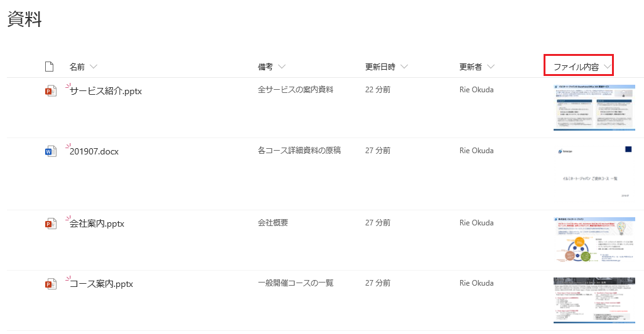
Task: Click the preview thumbnail of コース案内.pptx
Action: tap(594, 300)
